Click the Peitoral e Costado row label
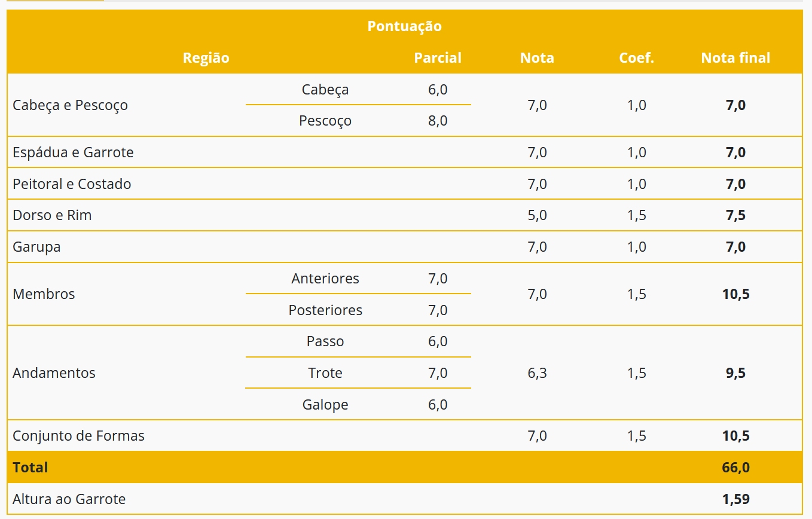This screenshot has width=812, height=519. [72, 184]
